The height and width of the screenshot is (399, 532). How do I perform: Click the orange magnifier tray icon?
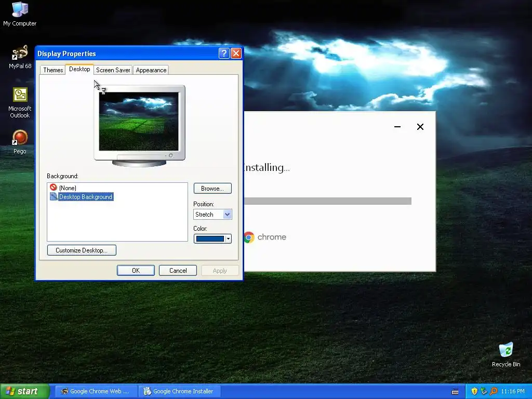(x=494, y=391)
